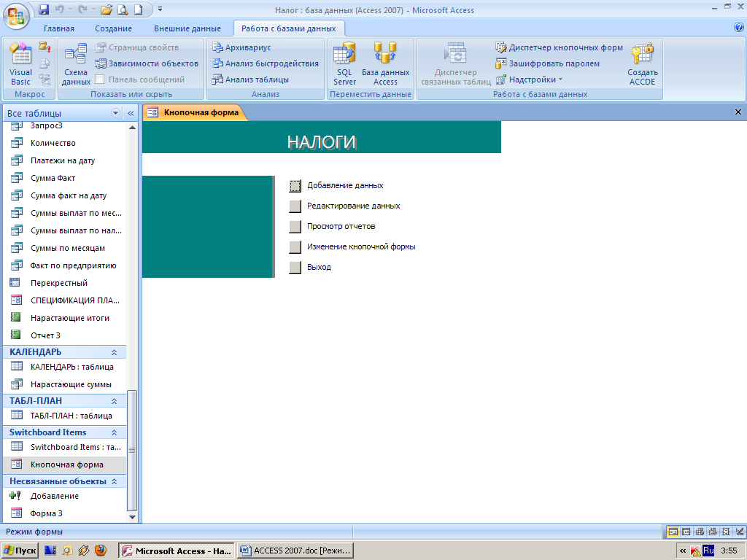The image size is (747, 560).
Task: Select Количество query item
Action: (x=65, y=143)
